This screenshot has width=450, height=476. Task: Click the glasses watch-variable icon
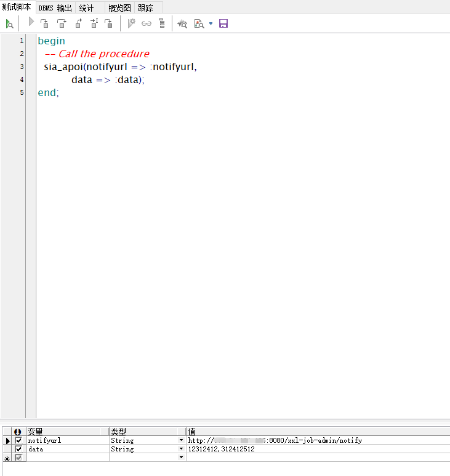tap(147, 23)
